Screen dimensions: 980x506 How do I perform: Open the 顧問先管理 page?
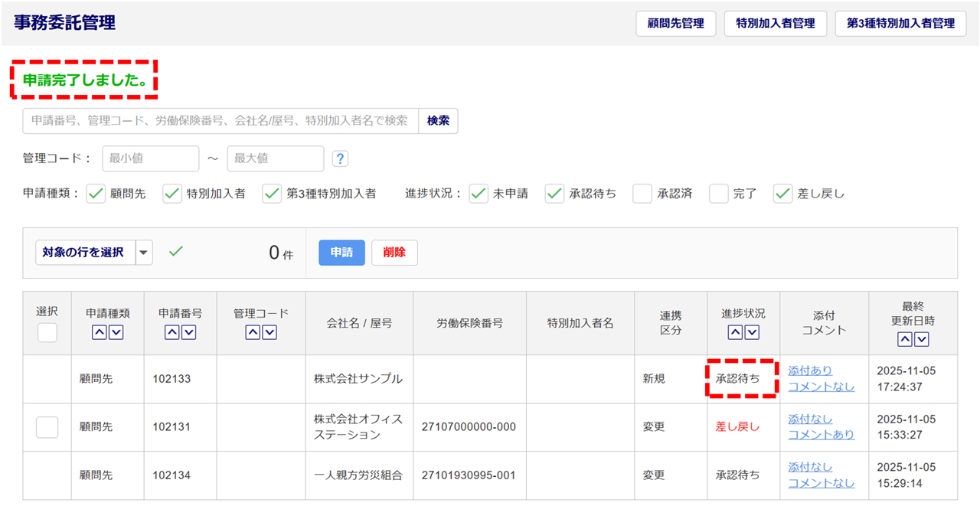tap(675, 24)
